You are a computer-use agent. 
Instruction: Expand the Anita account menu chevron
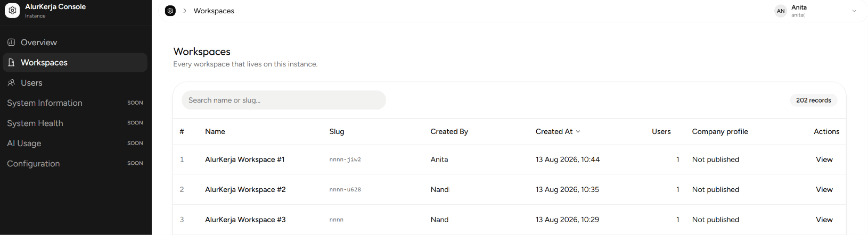854,11
